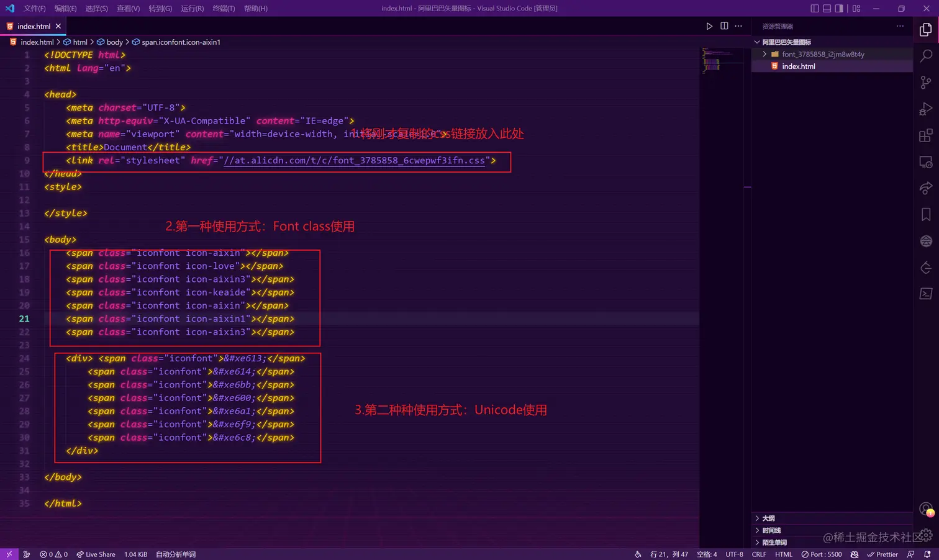Image resolution: width=939 pixels, height=560 pixels.
Task: Open the 运行(R) menu
Action: click(x=192, y=8)
